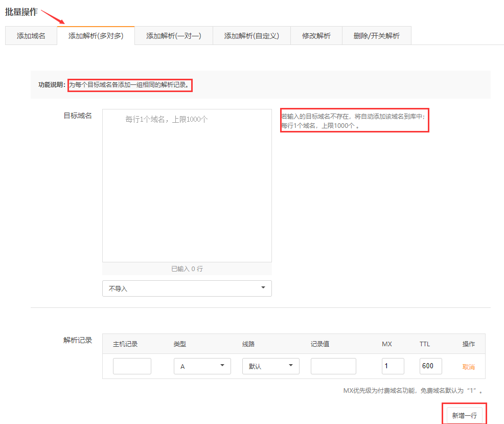Image resolution: width=504 pixels, height=424 pixels.
Task: Switch to the 修改解析 tab
Action: point(316,36)
